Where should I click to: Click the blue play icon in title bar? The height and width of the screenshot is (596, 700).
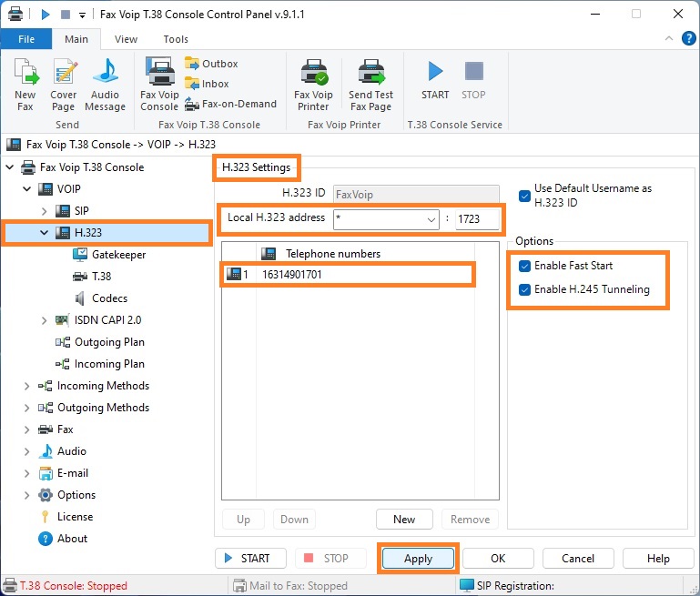pyautogui.click(x=46, y=15)
